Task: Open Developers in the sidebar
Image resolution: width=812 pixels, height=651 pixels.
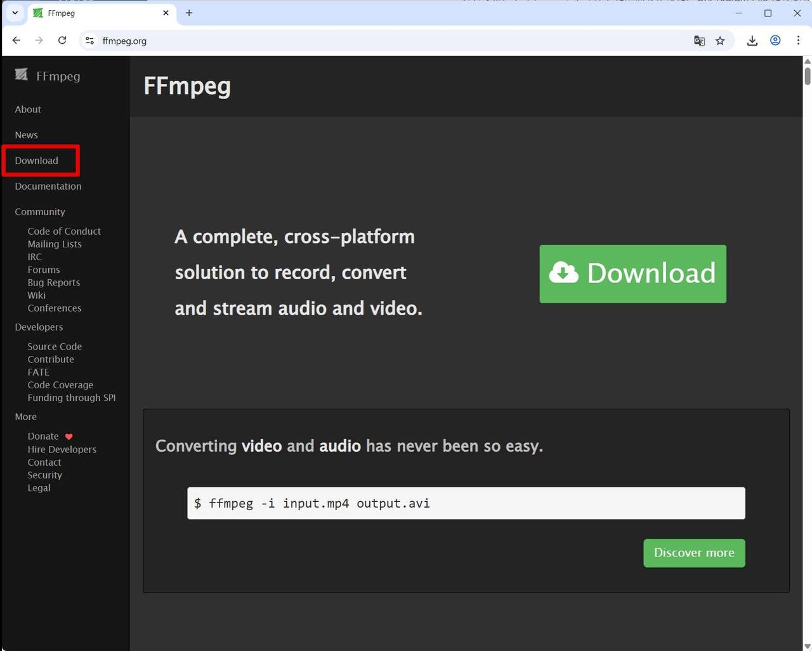Action: [x=39, y=327]
